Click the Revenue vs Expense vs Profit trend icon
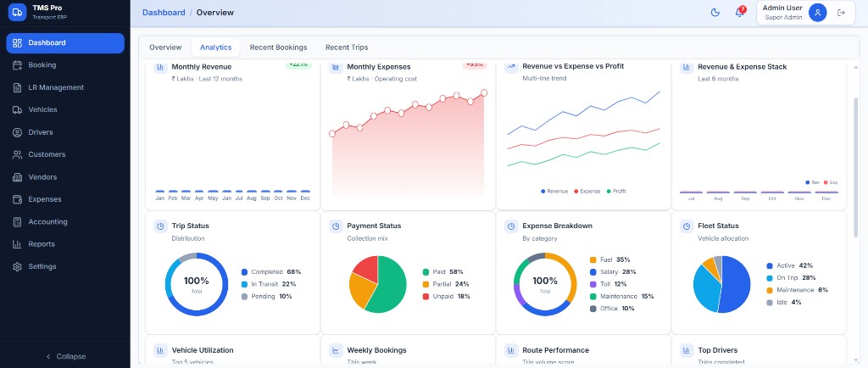Image resolution: width=868 pixels, height=368 pixels. pos(511,66)
